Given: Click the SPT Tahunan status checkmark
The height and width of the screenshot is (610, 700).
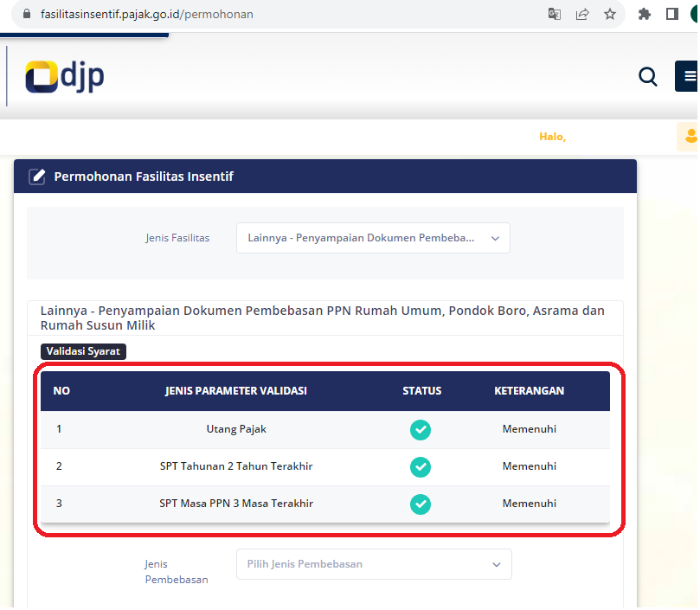Looking at the screenshot, I should click(421, 466).
